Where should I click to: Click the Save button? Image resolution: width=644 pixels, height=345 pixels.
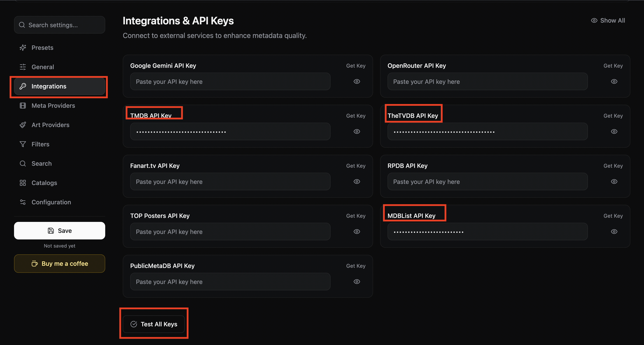[x=59, y=231]
